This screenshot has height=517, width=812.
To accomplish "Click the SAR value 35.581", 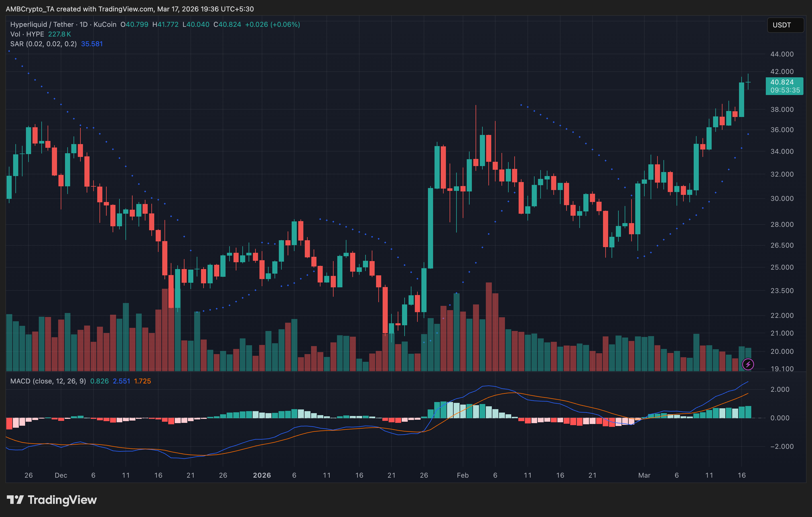I will 92,44.
